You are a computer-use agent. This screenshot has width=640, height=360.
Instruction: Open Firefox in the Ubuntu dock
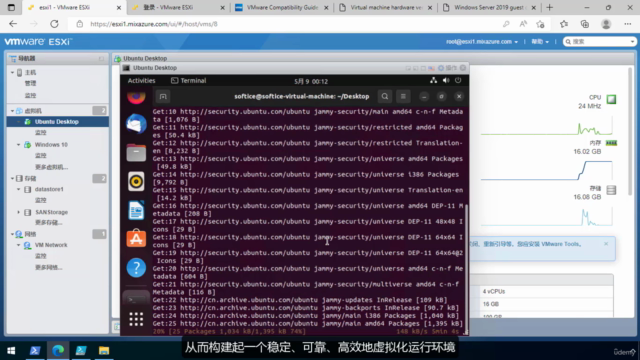point(136,97)
